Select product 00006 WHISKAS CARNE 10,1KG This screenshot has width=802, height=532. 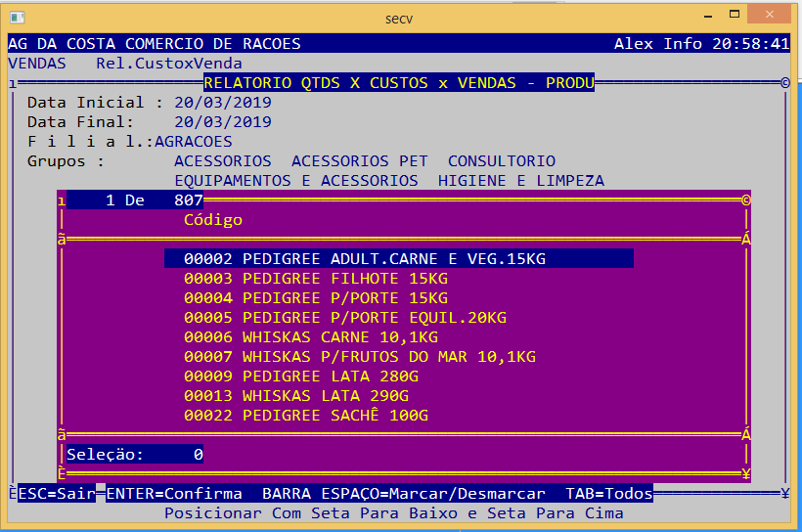pyautogui.click(x=311, y=337)
